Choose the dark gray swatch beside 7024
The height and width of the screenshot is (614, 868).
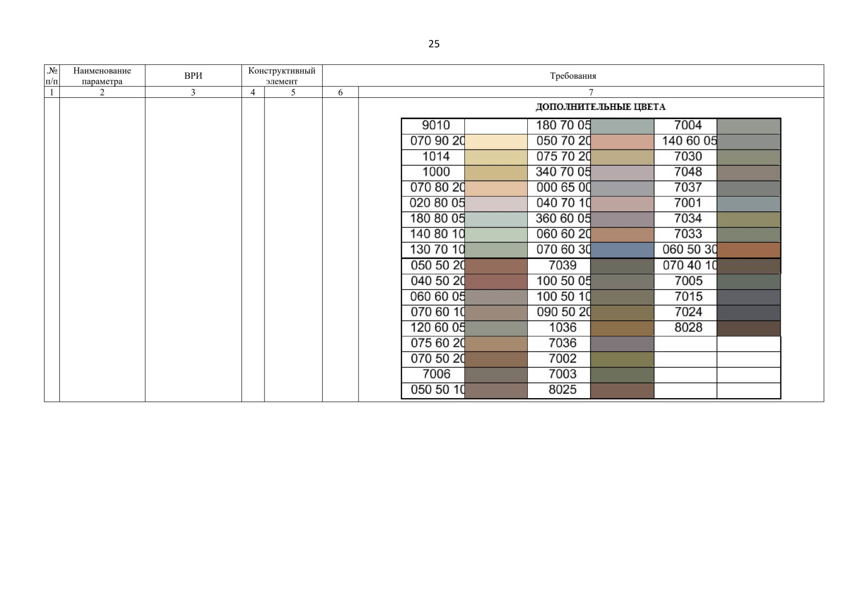[x=748, y=313]
